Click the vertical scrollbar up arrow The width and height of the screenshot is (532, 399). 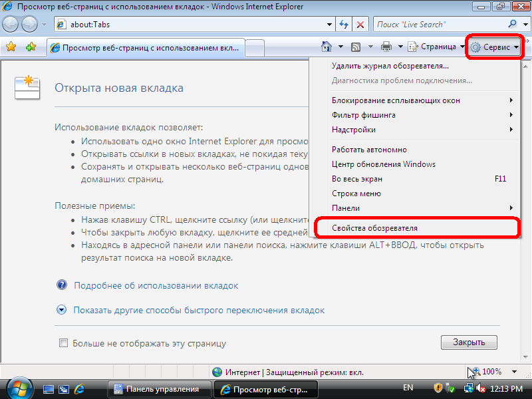pos(526,66)
